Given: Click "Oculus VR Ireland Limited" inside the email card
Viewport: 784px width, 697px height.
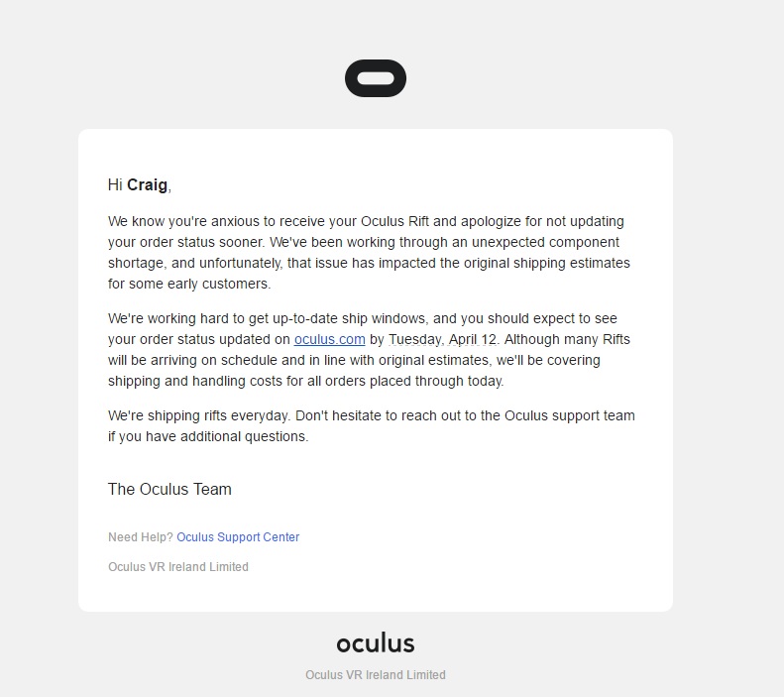Looking at the screenshot, I should coord(178,567).
